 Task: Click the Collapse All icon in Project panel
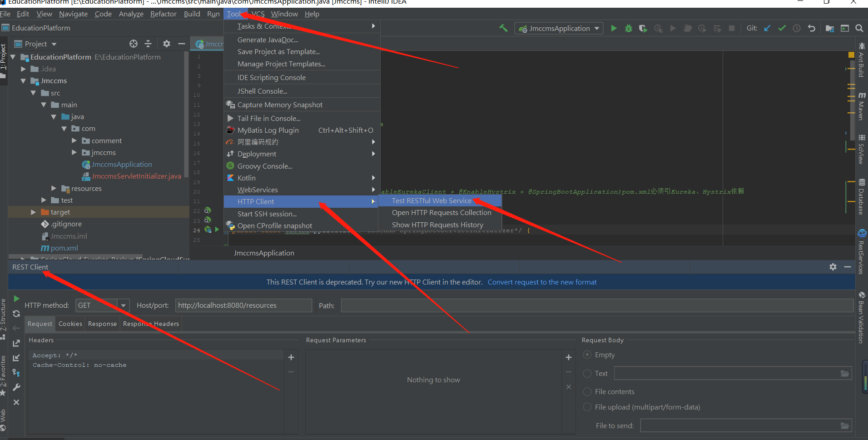coord(148,44)
